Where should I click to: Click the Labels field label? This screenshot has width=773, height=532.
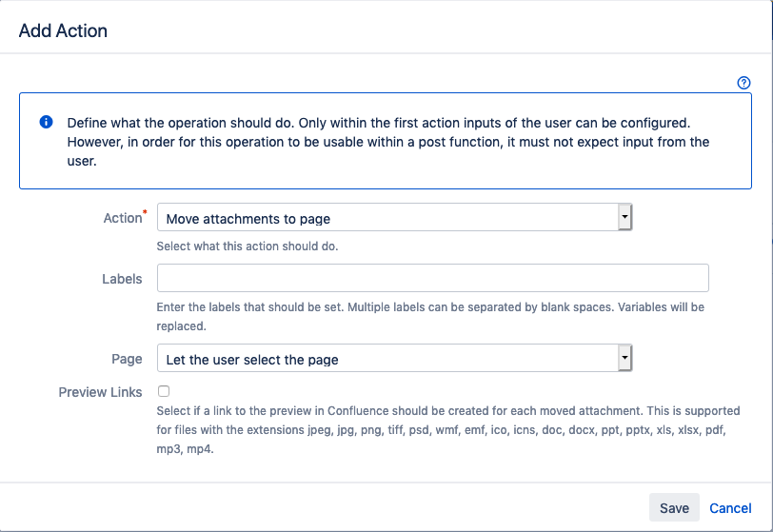coord(122,279)
